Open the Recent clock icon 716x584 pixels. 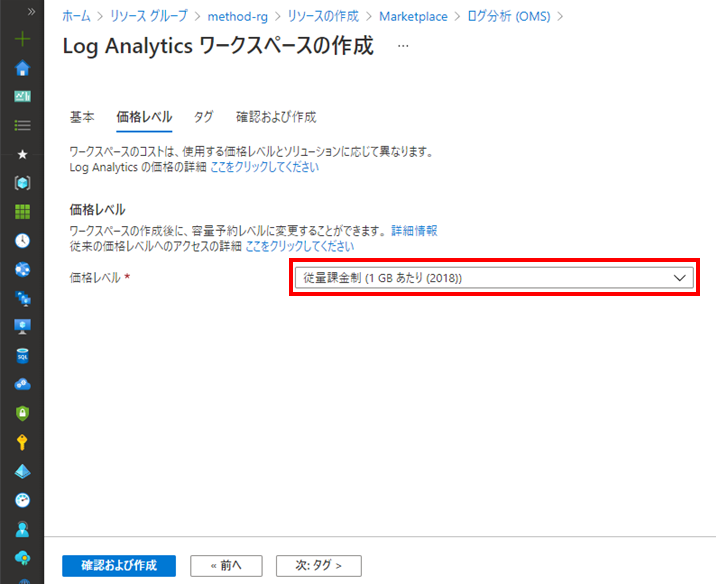pos(22,241)
